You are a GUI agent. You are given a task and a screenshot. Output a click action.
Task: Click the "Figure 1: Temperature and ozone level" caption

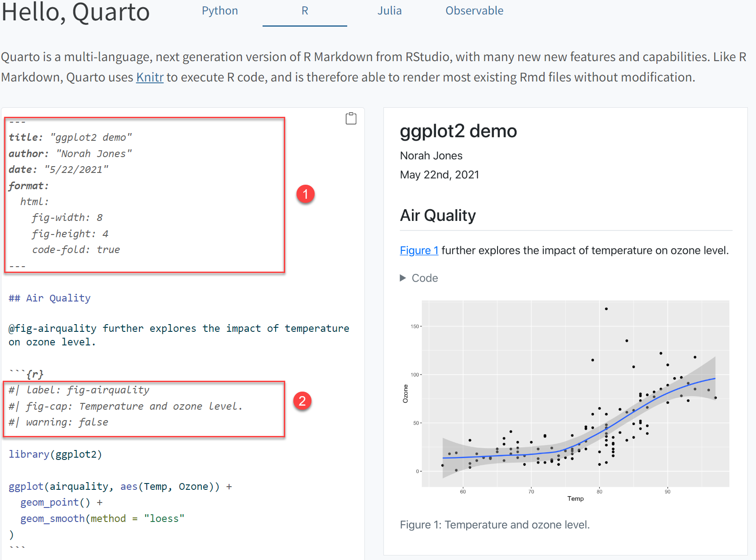494,525
